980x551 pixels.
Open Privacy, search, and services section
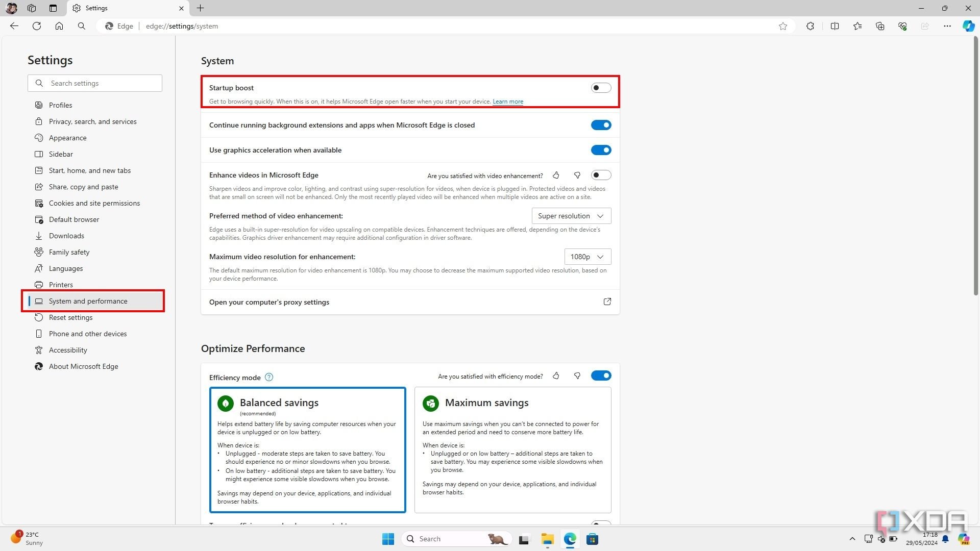pos(94,121)
